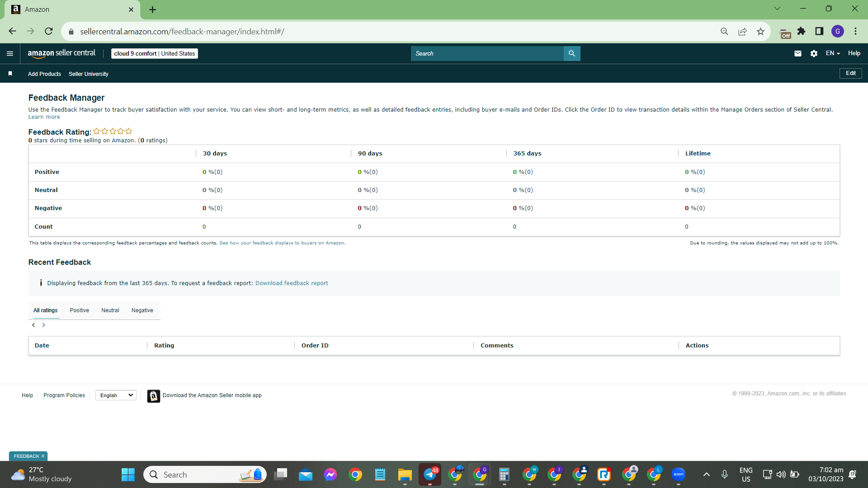Open the Chrome three-dot menu

[x=856, y=31]
